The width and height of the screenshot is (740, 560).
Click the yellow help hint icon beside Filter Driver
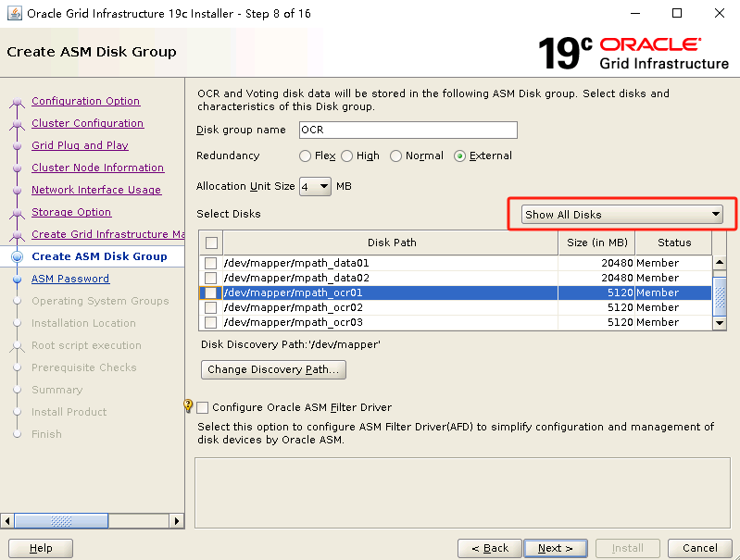coord(188,405)
